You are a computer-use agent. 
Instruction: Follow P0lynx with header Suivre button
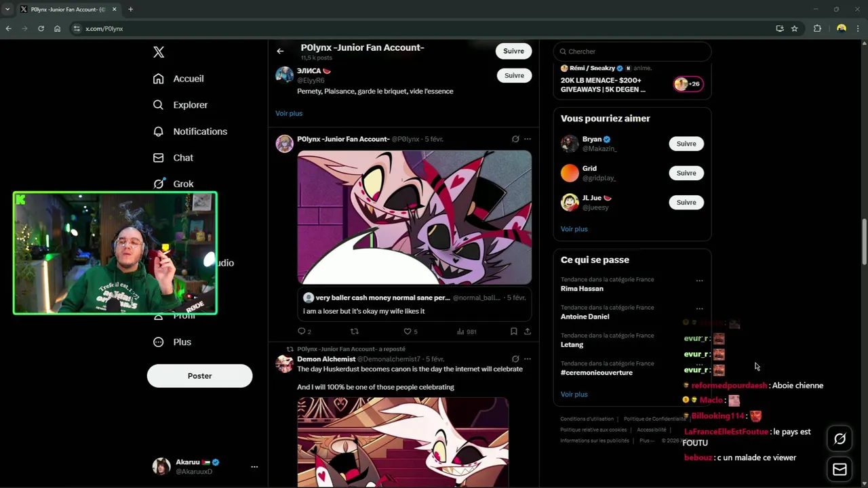513,51
